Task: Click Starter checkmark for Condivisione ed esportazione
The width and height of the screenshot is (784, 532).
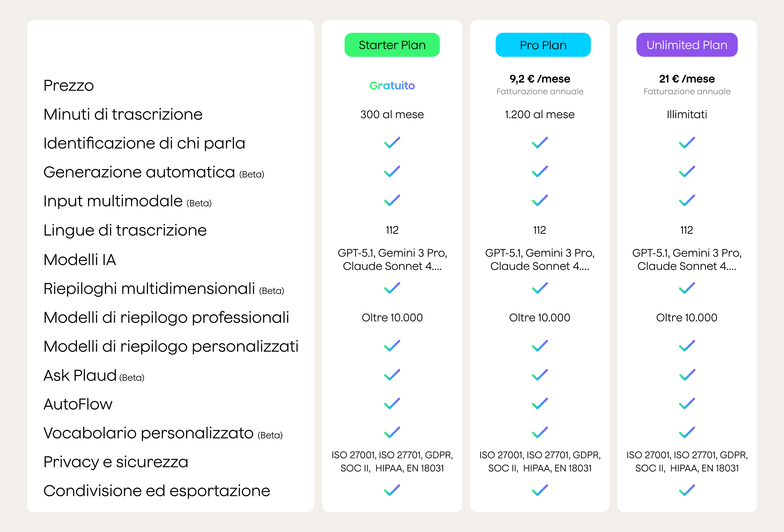Action: (x=392, y=490)
